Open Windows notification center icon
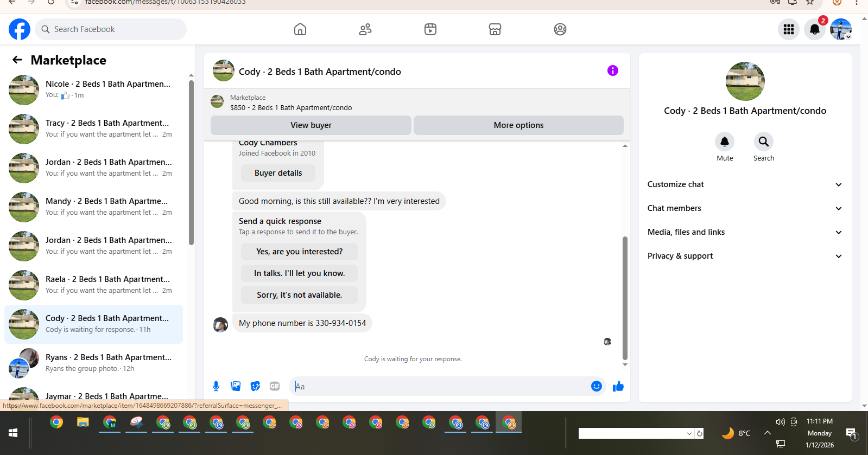 point(851,433)
